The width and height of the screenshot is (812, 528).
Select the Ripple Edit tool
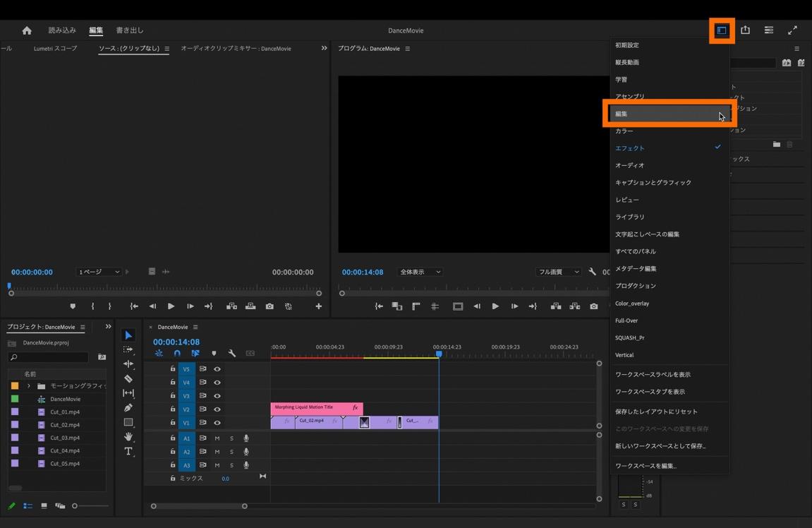tap(128, 364)
